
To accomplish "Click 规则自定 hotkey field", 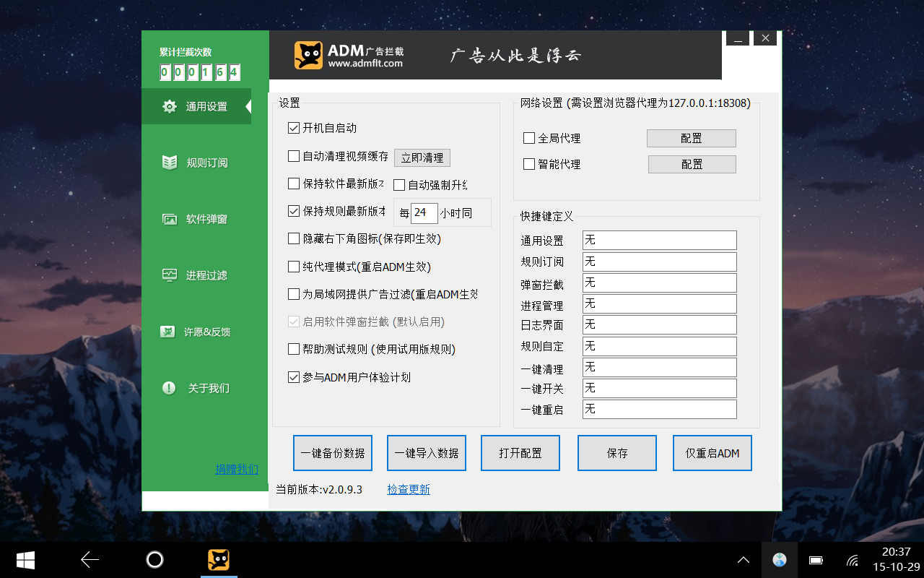I will tap(660, 346).
